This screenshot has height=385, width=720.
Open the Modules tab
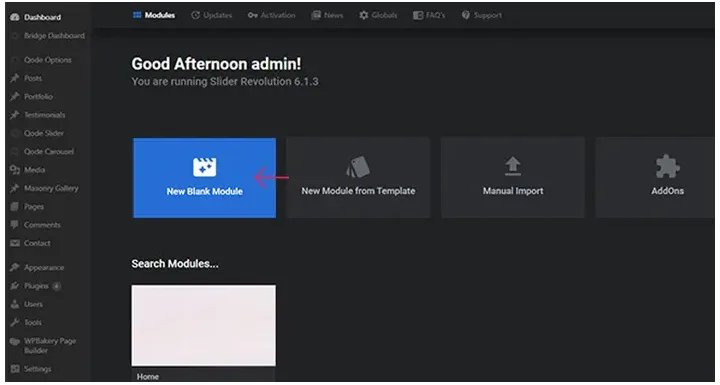click(154, 15)
